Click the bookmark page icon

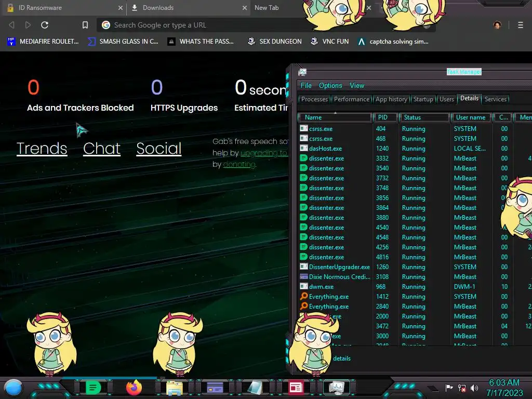85,25
